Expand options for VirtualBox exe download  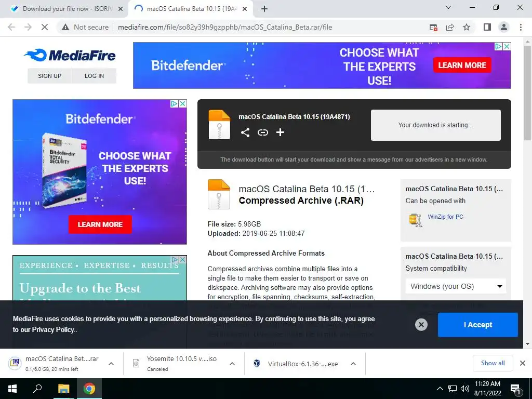point(353,364)
